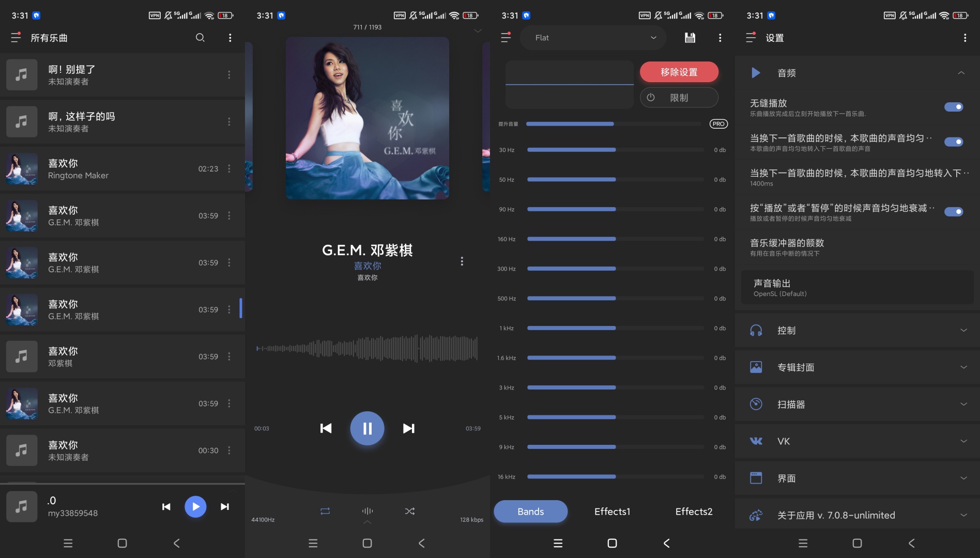Open the Flat preset dropdown
This screenshot has width=980, height=558.
tap(593, 38)
